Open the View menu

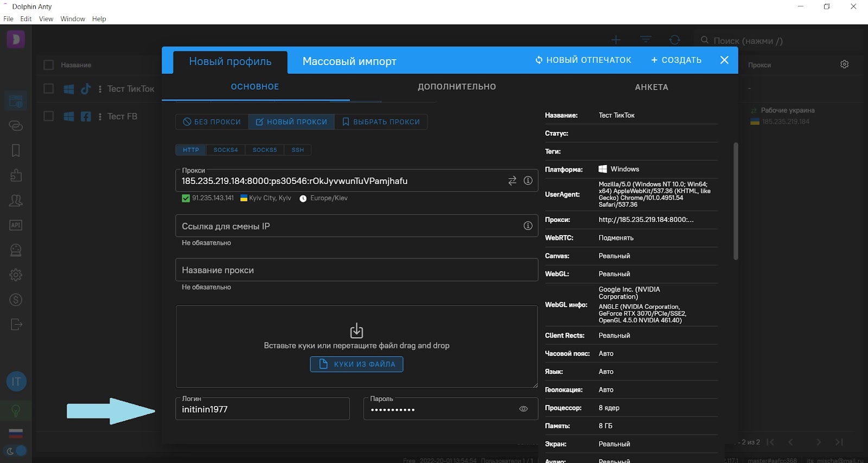tap(46, 19)
